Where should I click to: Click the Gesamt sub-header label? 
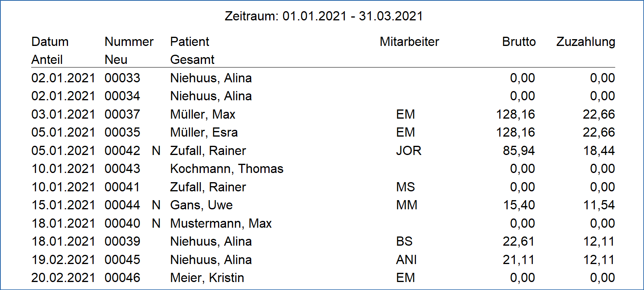[192, 60]
